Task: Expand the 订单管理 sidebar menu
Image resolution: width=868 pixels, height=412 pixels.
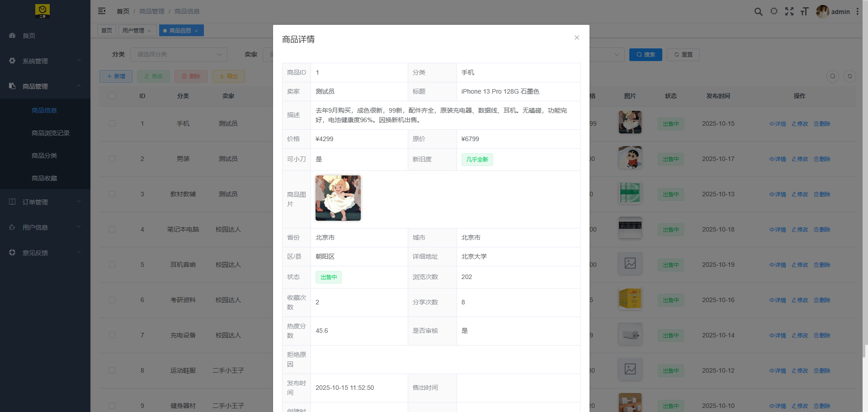Action: pos(45,202)
